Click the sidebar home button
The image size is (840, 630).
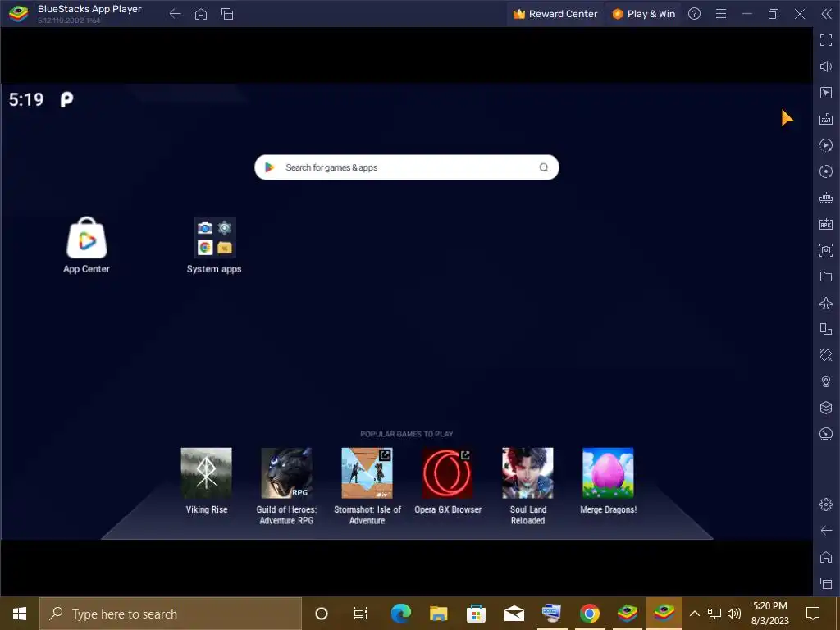[826, 557]
